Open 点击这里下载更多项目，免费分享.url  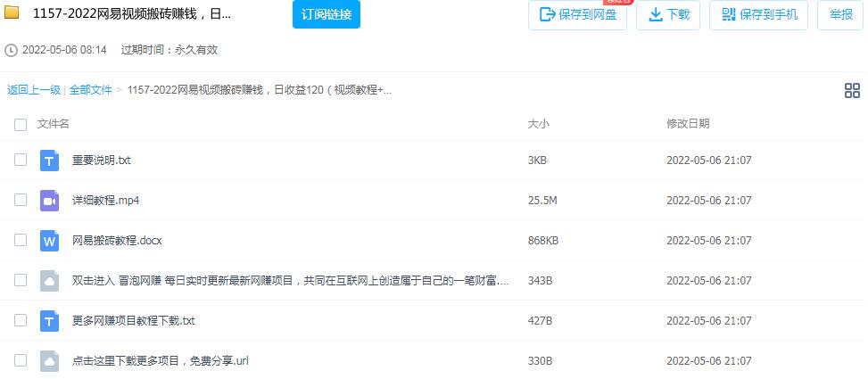161,361
